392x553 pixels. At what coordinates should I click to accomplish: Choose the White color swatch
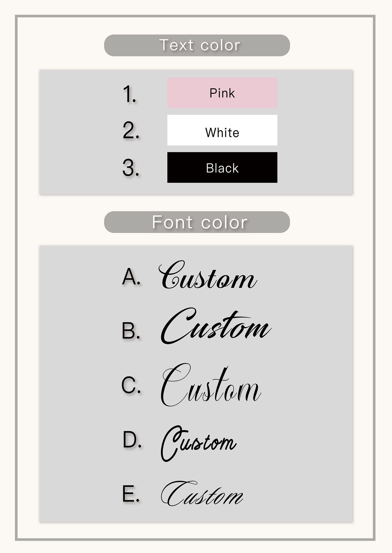click(x=222, y=130)
